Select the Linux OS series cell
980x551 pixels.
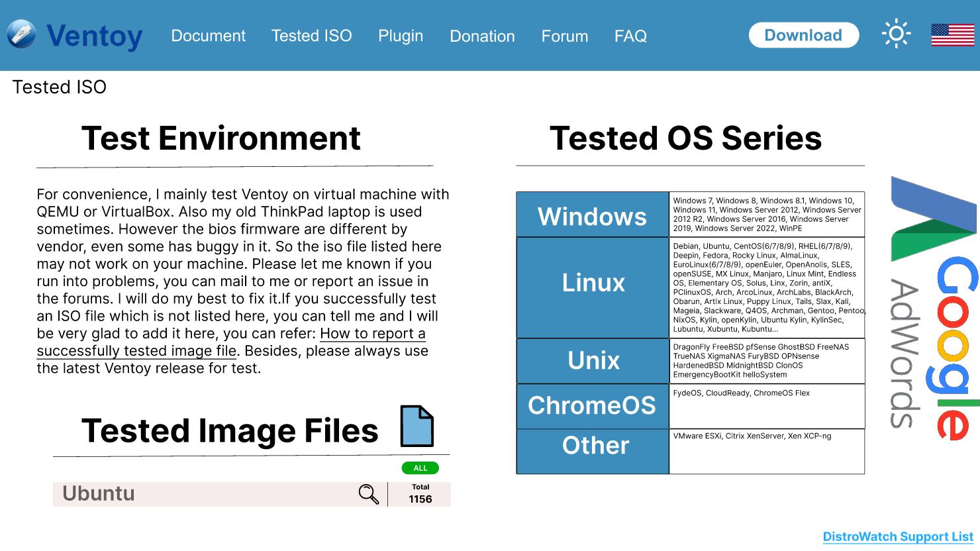593,288
